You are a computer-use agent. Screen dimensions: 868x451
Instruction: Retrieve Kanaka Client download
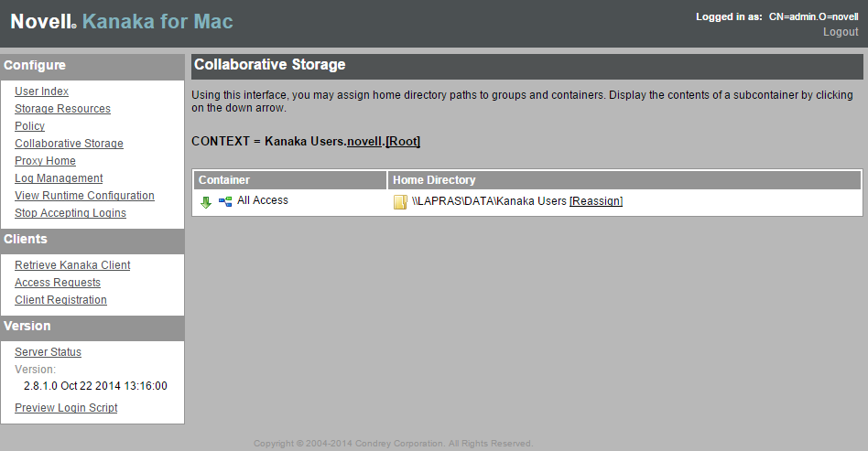(72, 265)
